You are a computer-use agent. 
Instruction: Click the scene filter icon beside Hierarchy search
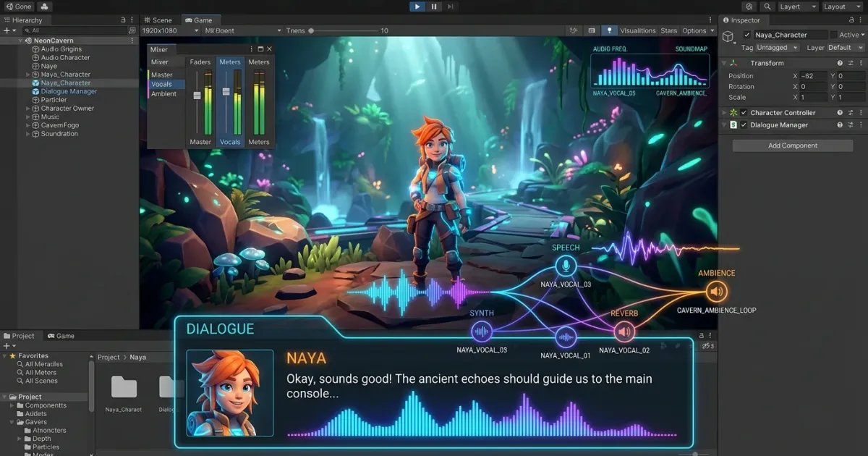click(132, 30)
